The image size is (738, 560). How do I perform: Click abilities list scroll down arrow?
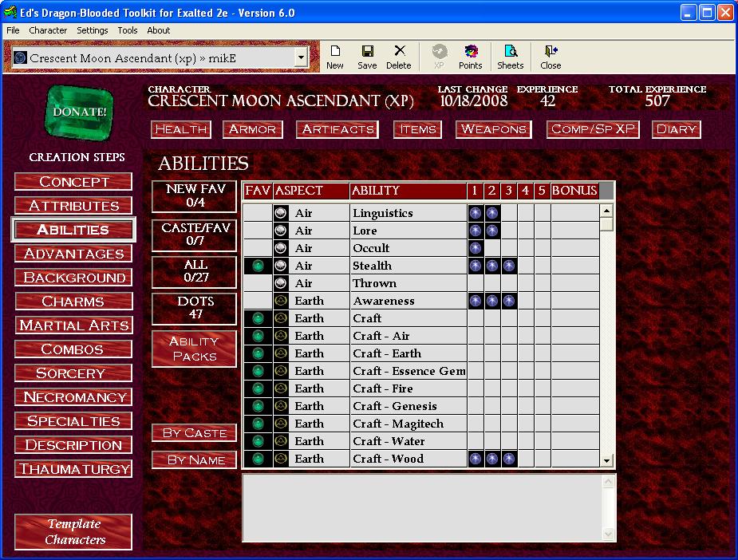click(606, 461)
